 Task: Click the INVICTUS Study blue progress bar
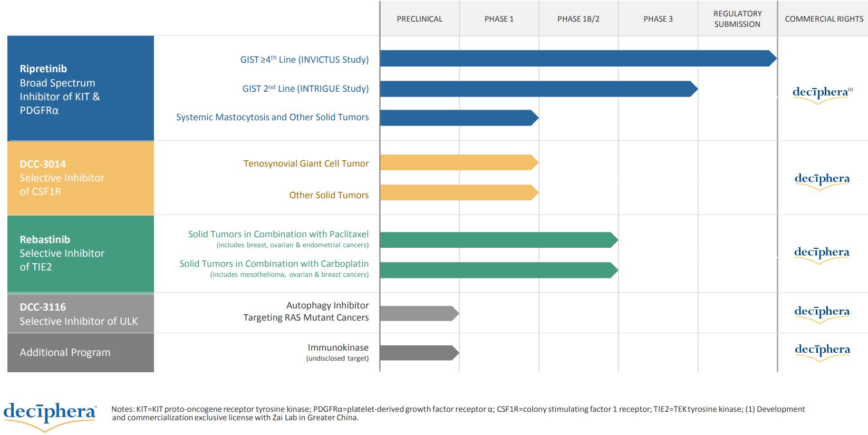point(578,59)
